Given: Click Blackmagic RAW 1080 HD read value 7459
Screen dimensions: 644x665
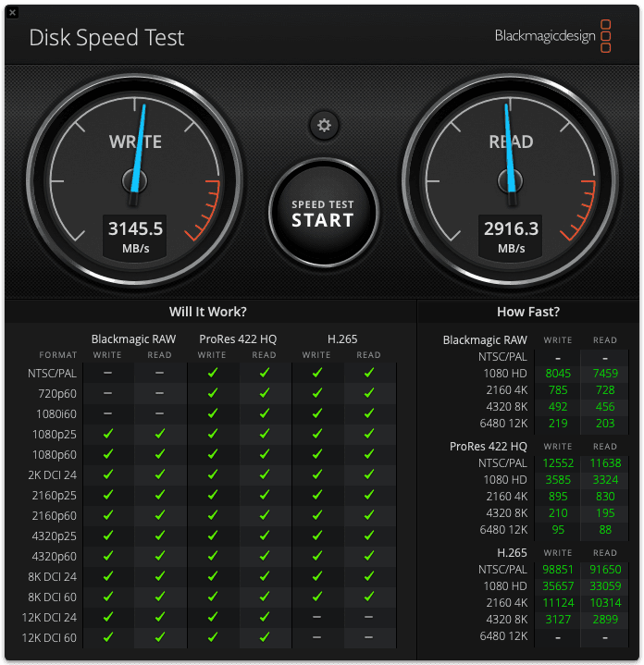Looking at the screenshot, I should pyautogui.click(x=605, y=374).
